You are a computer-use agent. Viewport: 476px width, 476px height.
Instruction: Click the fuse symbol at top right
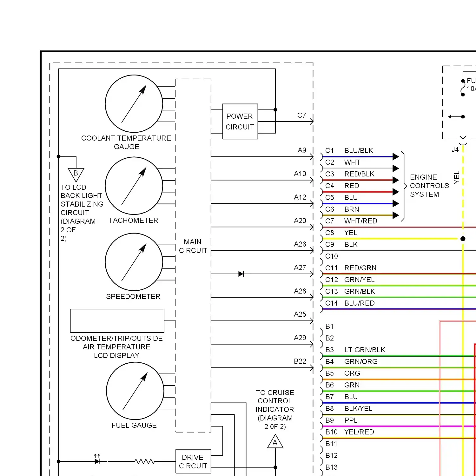[x=463, y=88]
